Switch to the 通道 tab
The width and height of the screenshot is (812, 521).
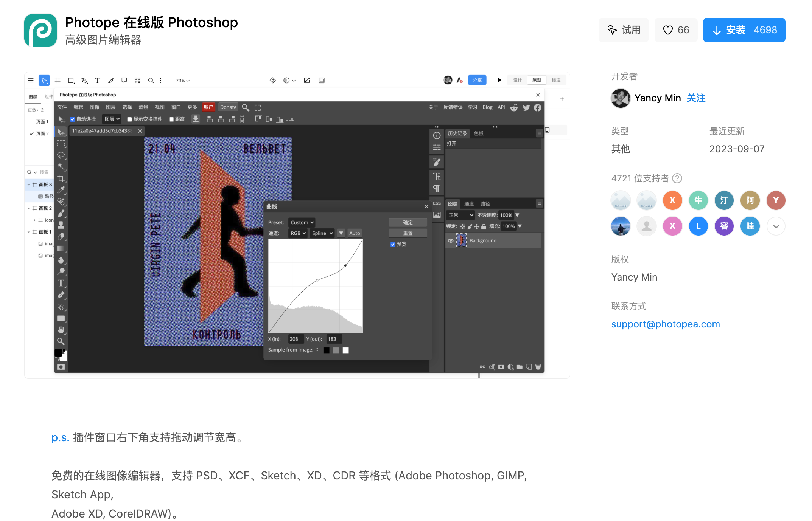pos(469,204)
